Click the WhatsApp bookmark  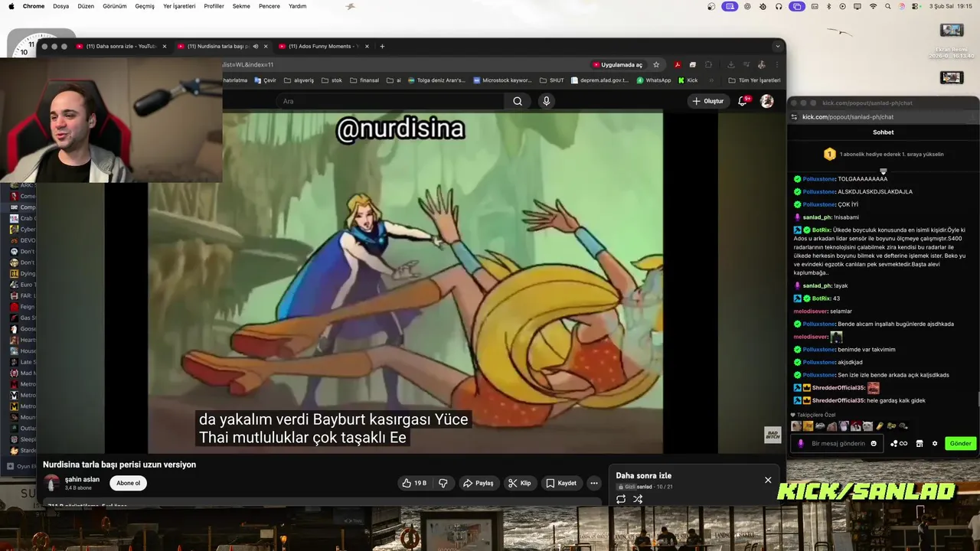click(654, 80)
